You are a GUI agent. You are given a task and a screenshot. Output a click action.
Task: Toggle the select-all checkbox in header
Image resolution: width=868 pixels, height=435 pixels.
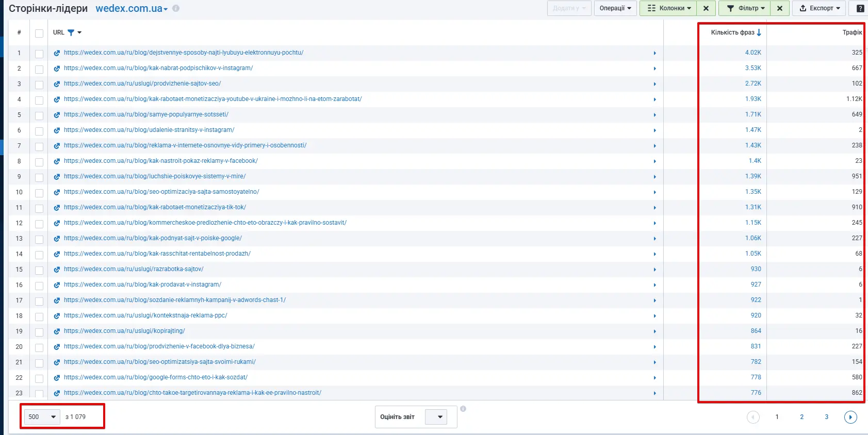pos(39,34)
